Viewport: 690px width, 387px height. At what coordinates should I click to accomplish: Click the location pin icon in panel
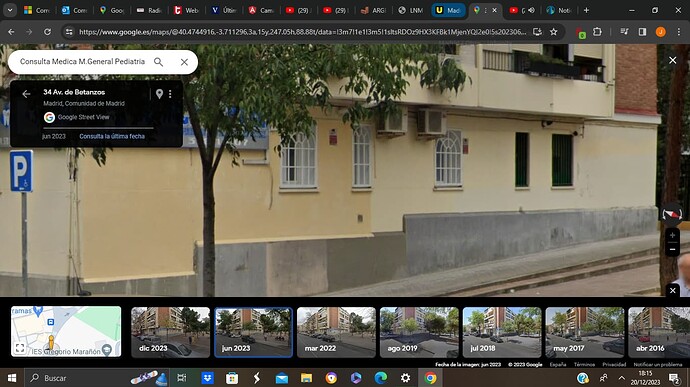pyautogui.click(x=159, y=93)
